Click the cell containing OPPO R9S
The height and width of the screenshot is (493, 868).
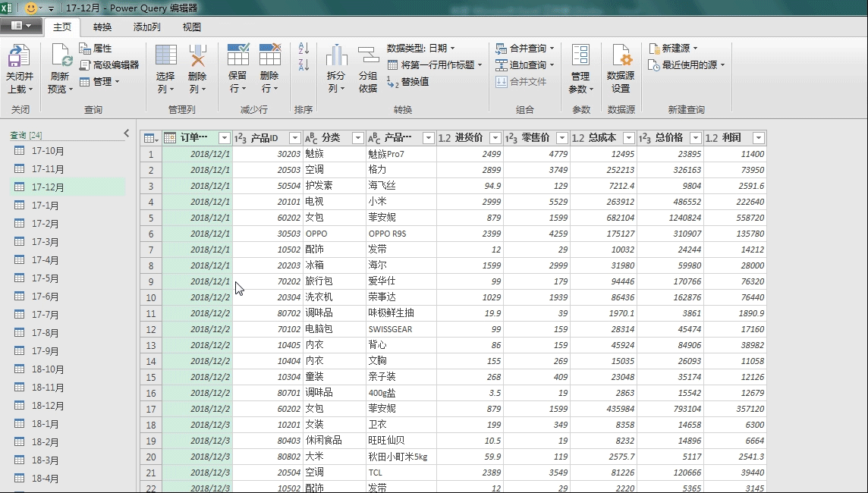coord(401,234)
